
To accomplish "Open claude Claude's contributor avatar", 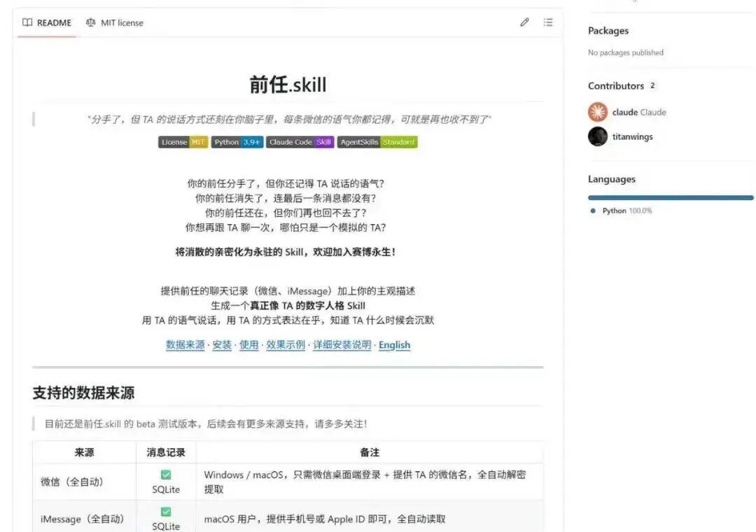I will click(x=597, y=112).
